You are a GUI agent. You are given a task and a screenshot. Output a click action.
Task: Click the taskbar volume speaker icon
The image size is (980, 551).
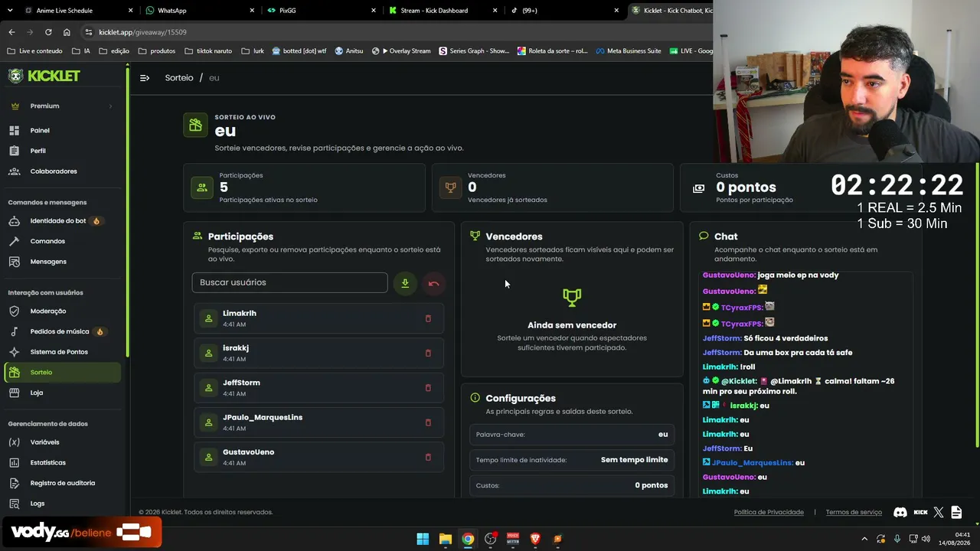click(926, 539)
